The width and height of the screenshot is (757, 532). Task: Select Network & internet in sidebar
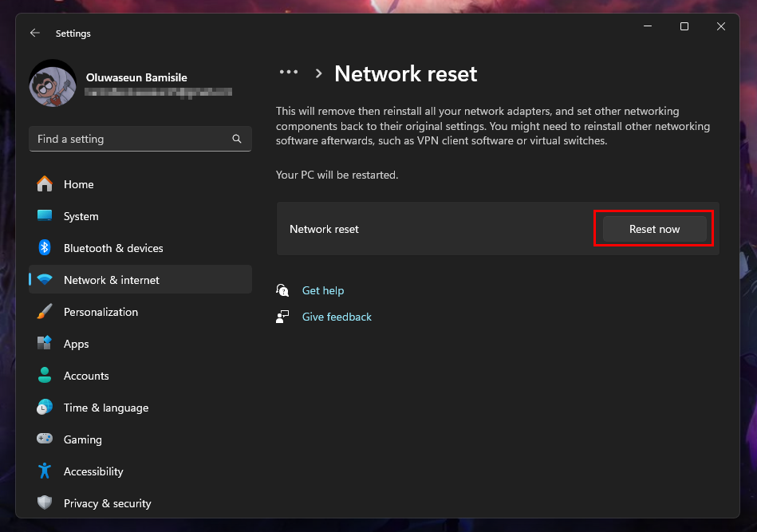(x=112, y=280)
